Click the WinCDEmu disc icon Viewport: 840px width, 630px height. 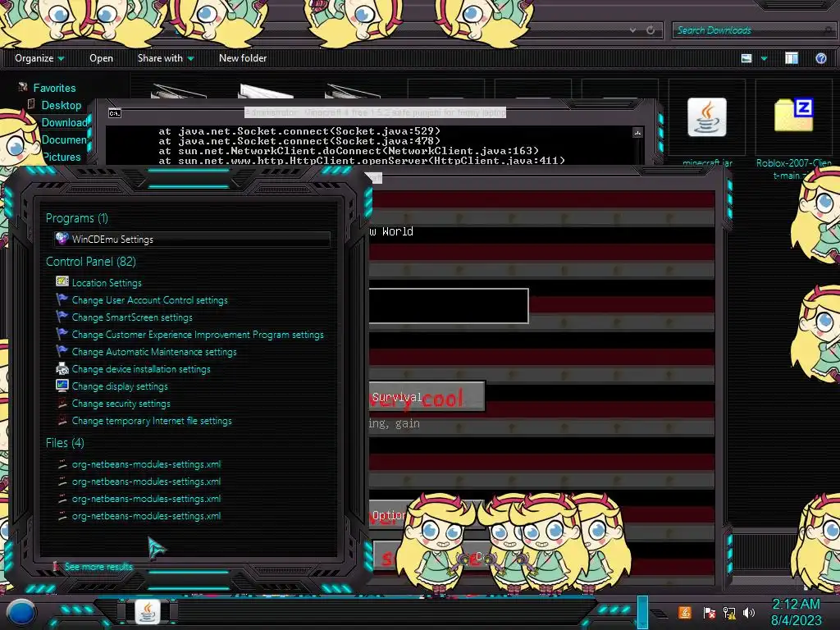click(x=62, y=239)
